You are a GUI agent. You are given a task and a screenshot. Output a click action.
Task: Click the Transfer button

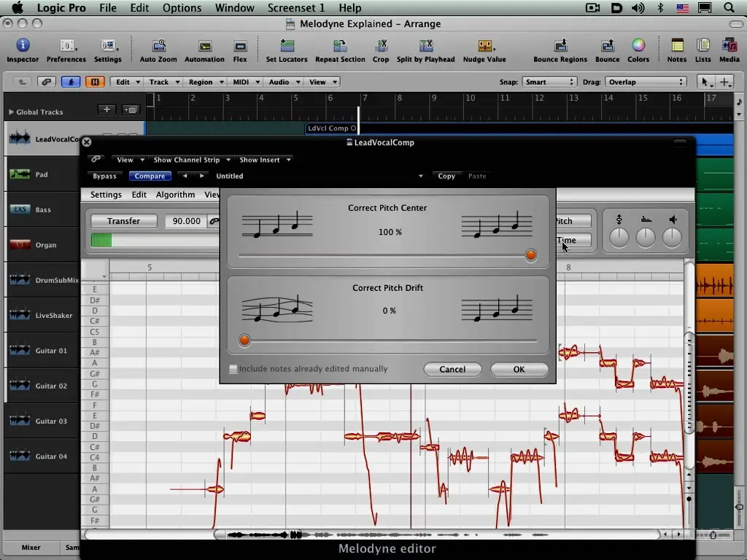click(x=123, y=221)
